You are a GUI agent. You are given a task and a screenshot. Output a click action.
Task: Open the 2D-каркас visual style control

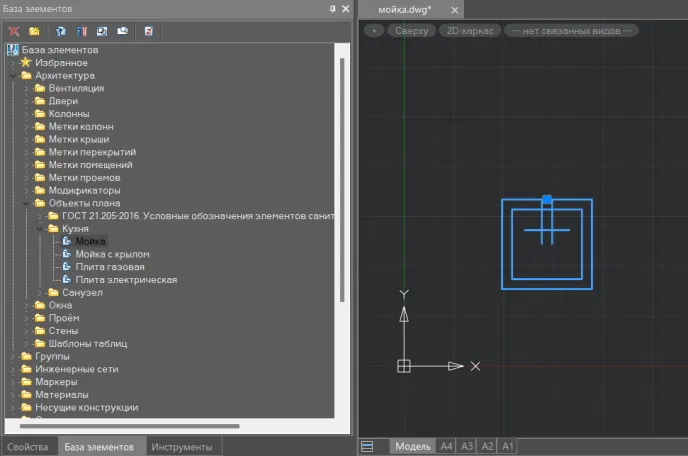(x=469, y=30)
